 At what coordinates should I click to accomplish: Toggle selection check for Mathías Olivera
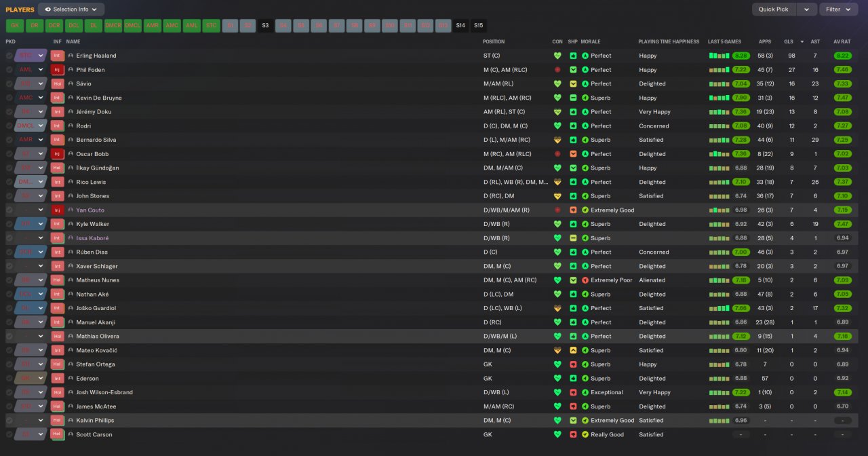tap(9, 336)
